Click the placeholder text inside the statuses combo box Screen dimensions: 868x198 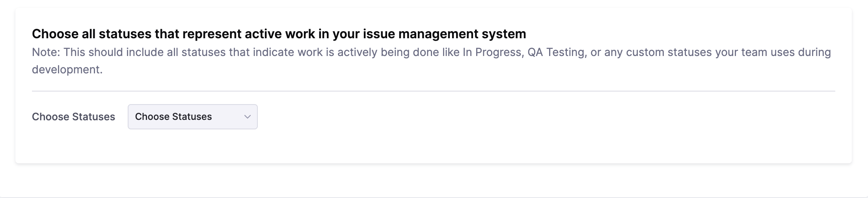[x=173, y=117]
